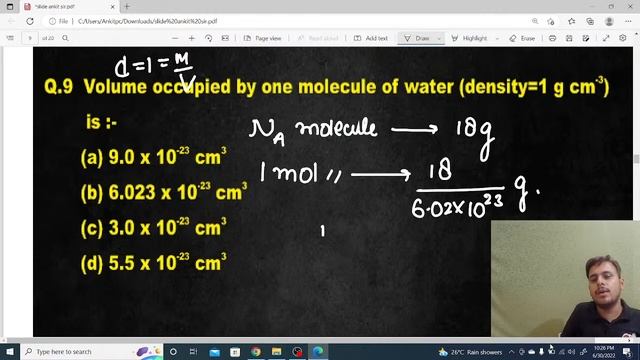Image resolution: width=640 pixels, height=360 pixels.
Task: Open the browser profile avatar
Action: click(609, 21)
